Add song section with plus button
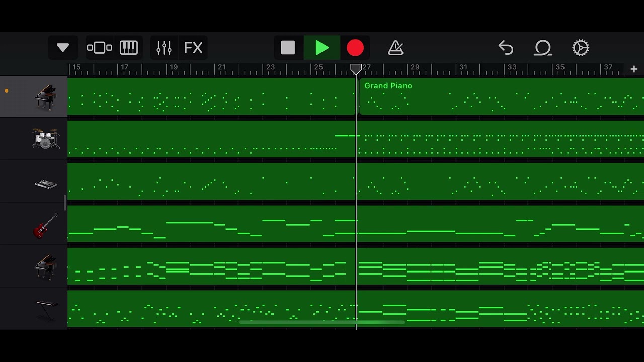The height and width of the screenshot is (362, 644). click(634, 69)
